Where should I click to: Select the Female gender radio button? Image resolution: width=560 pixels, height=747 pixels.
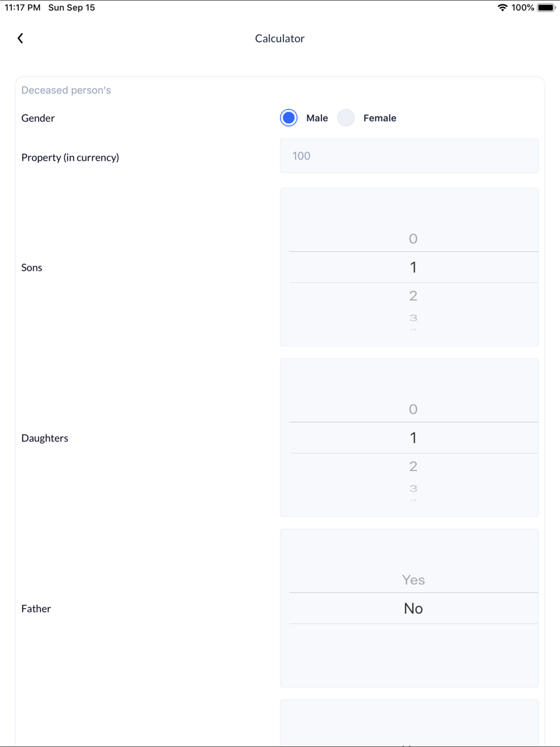tap(346, 118)
